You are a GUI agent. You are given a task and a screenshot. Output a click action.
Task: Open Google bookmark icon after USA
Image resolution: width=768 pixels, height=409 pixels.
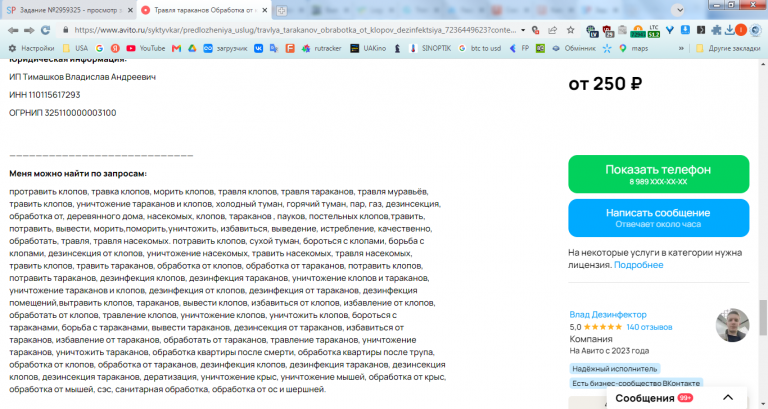coord(99,48)
